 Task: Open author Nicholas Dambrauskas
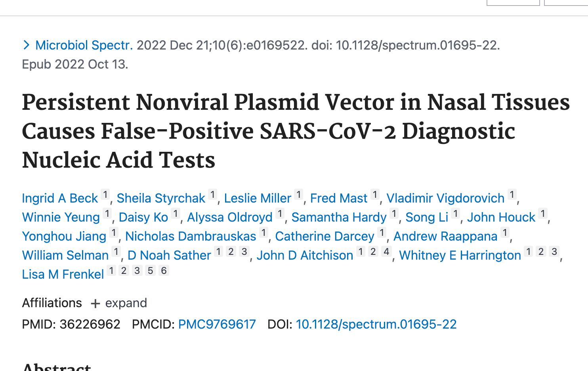click(191, 236)
